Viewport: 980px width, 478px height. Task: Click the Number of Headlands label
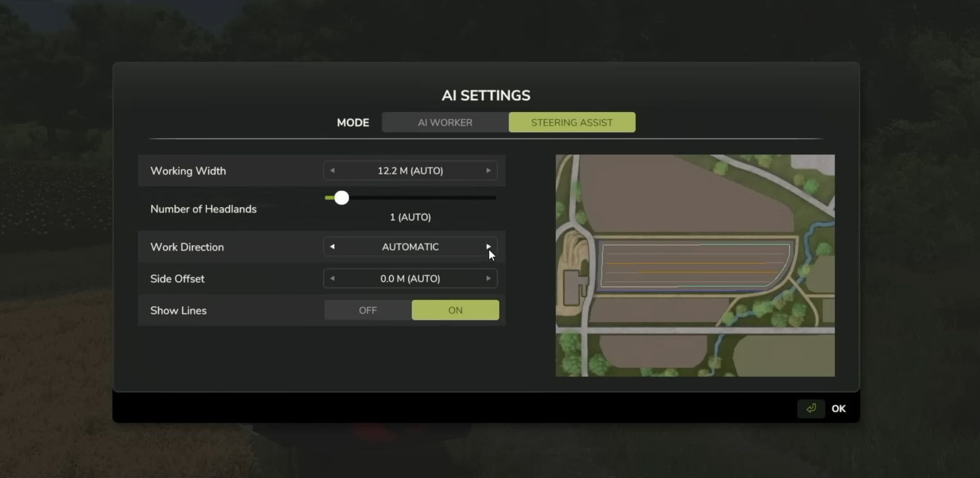204,209
